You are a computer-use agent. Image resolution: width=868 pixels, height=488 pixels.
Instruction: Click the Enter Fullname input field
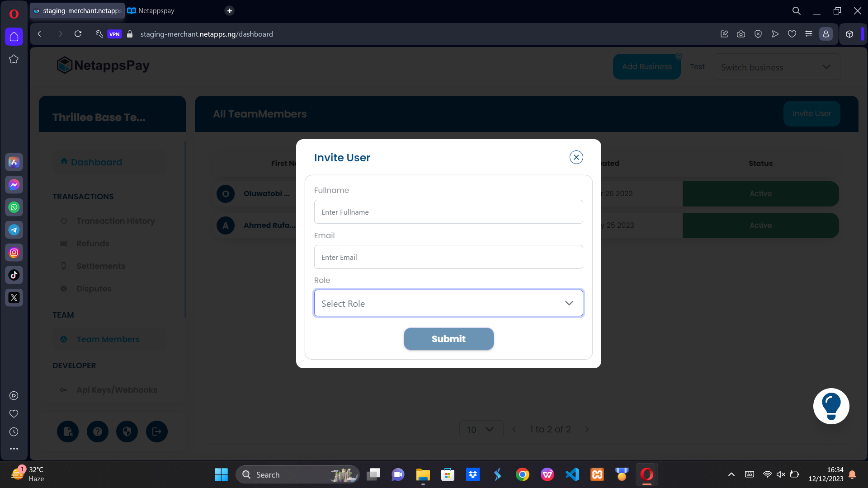click(448, 212)
